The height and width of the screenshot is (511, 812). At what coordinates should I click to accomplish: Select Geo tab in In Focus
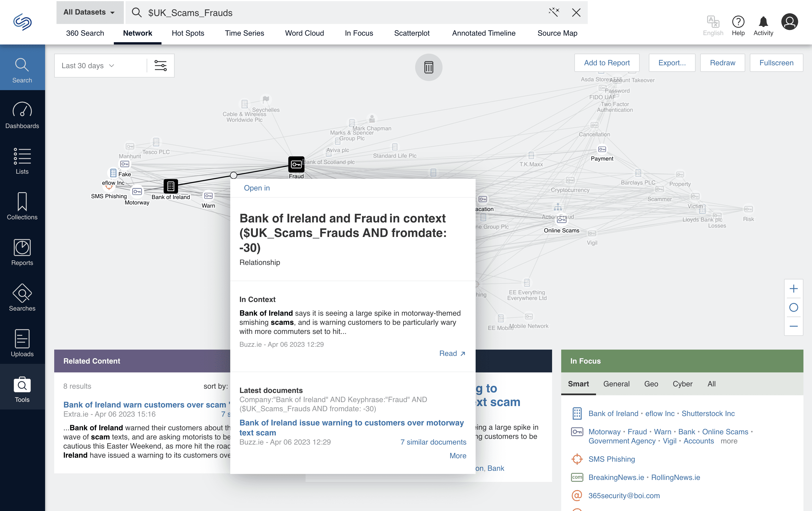click(651, 384)
